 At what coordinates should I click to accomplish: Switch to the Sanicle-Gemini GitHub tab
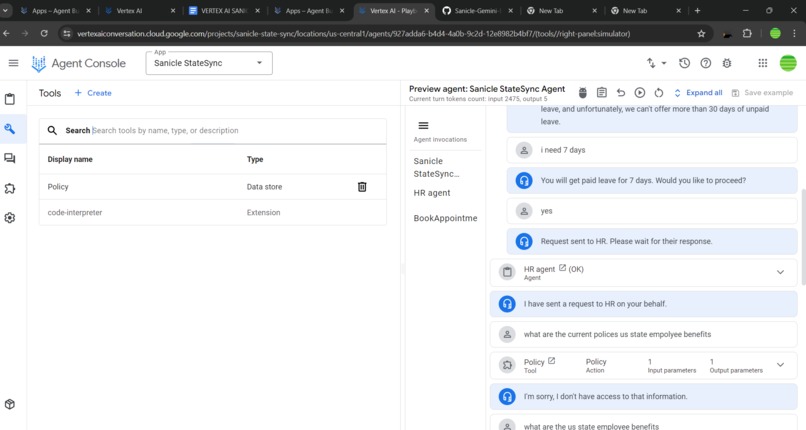478,11
